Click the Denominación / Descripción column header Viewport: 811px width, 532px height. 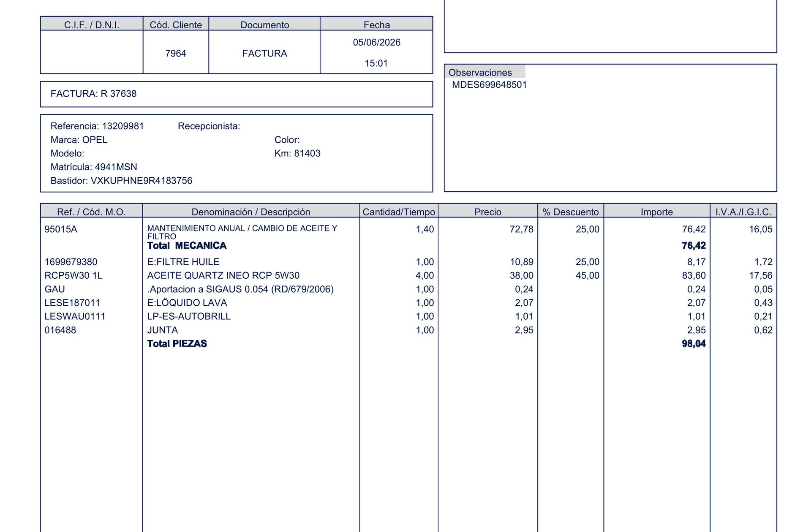251,212
